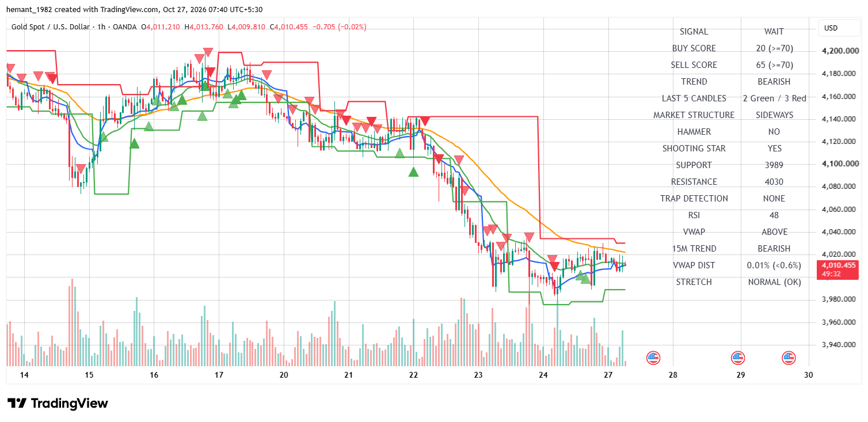Click the SELL SCORE label
Image resolution: width=868 pixels, height=422 pixels.
[x=694, y=65]
